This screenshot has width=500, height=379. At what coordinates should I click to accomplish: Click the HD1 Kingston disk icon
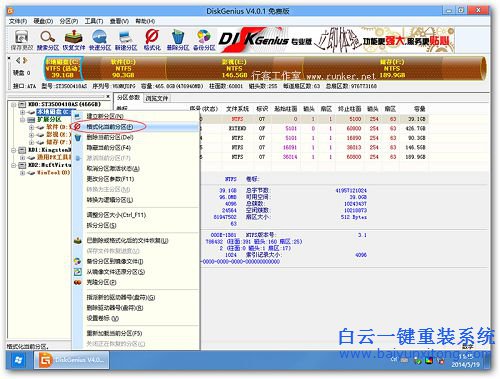coord(22,150)
